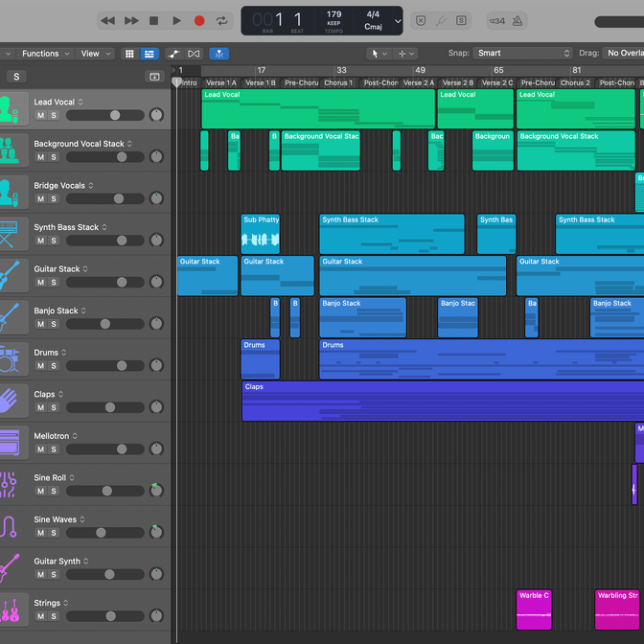Mute the Drums track
The height and width of the screenshot is (644, 644).
pyautogui.click(x=40, y=366)
